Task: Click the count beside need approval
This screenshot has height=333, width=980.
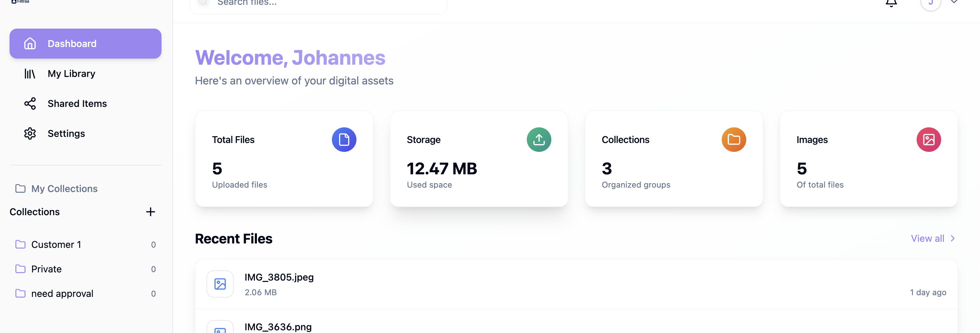Action: pos(153,294)
